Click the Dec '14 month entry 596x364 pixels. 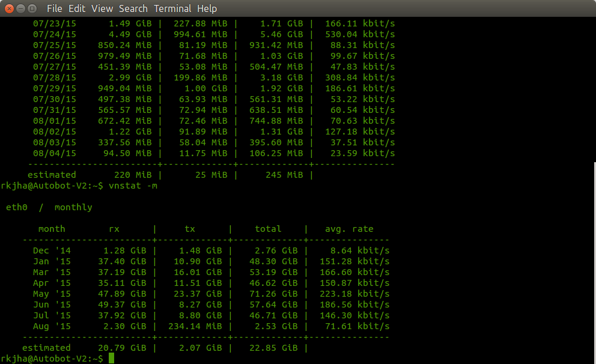52,250
